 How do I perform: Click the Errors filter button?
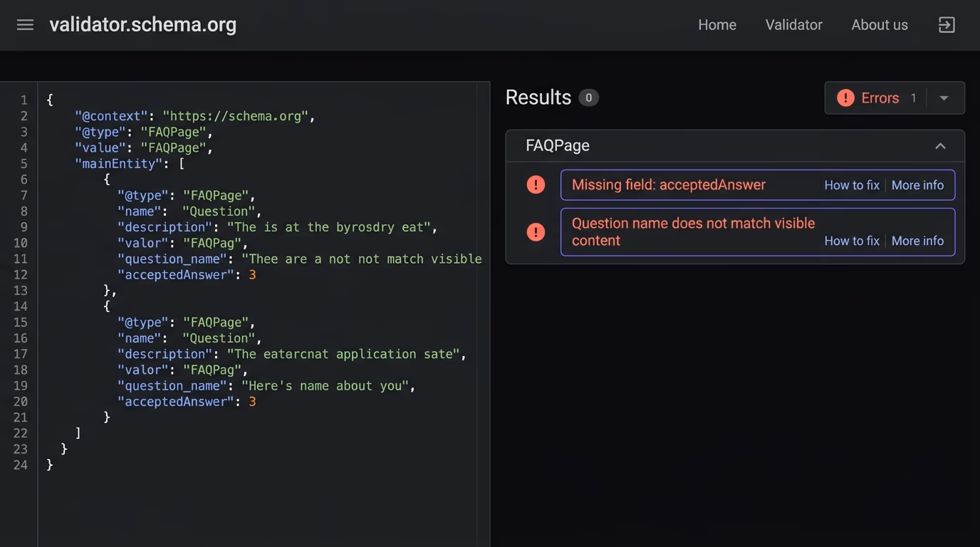[895, 98]
